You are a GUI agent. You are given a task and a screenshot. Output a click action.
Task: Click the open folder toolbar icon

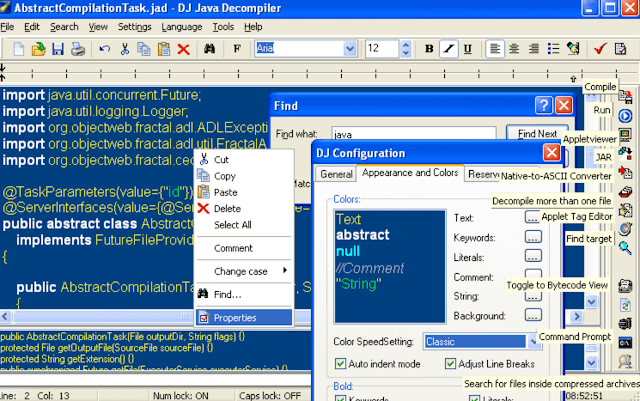(x=38, y=49)
